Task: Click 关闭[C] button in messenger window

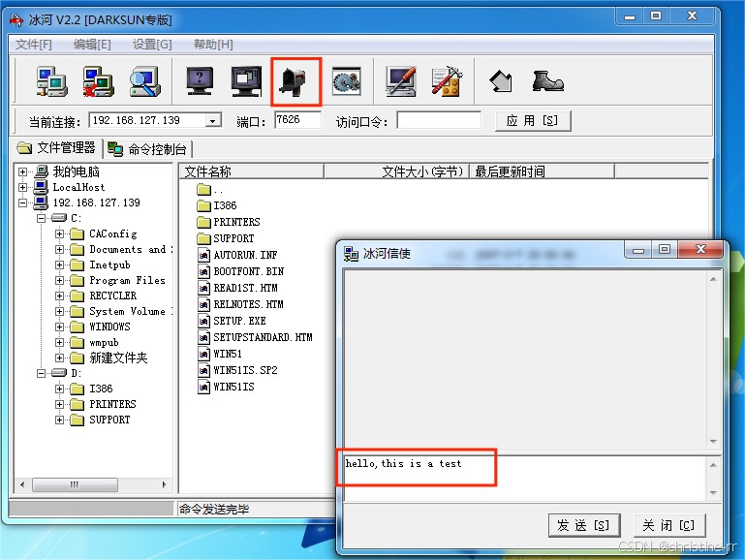Action: tap(669, 525)
